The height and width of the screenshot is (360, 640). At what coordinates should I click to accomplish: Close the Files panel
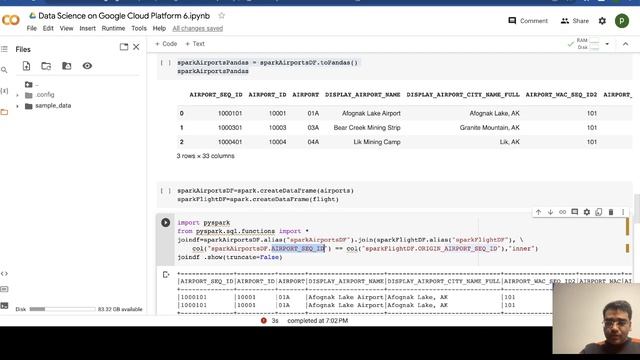(136, 47)
